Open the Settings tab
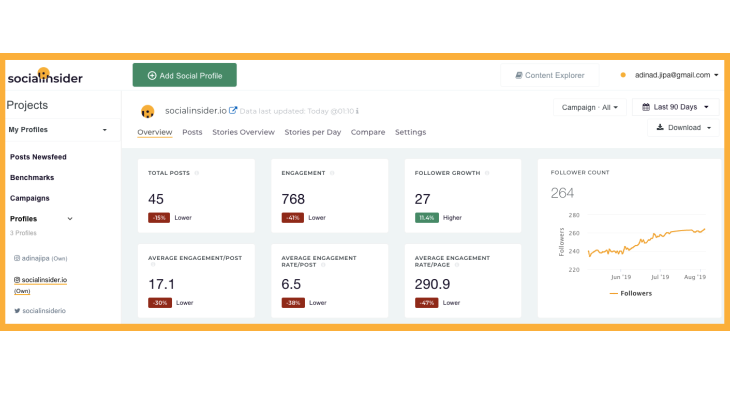730x400 pixels. point(411,132)
